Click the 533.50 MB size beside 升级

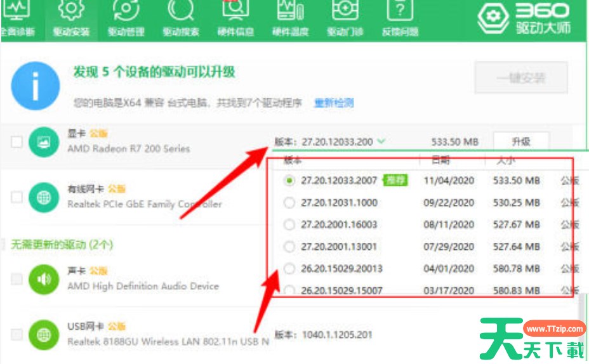[x=454, y=142]
